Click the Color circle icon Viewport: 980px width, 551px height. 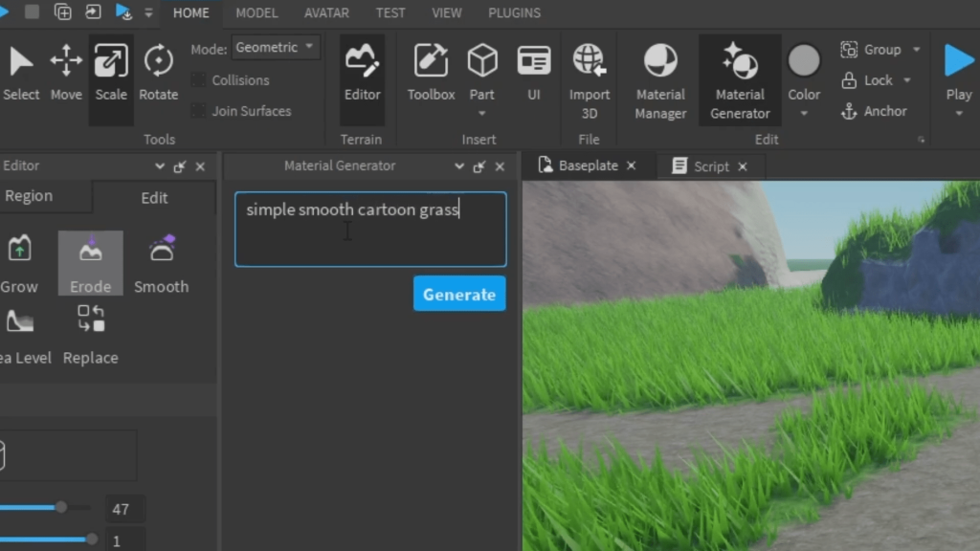pos(804,61)
